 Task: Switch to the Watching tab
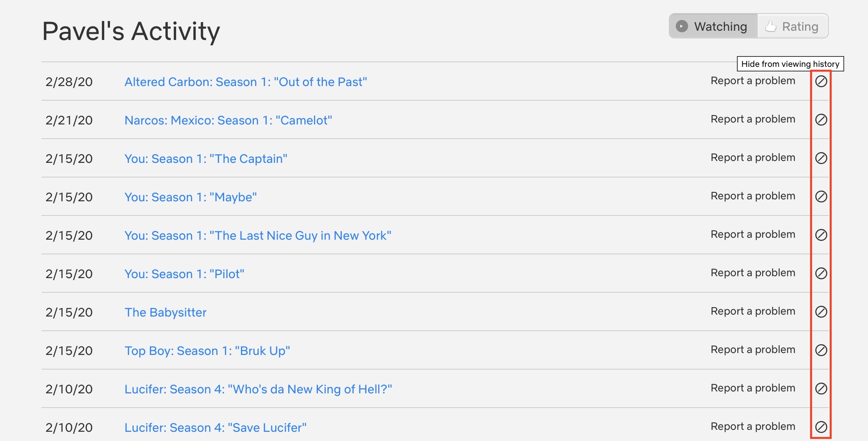(713, 26)
